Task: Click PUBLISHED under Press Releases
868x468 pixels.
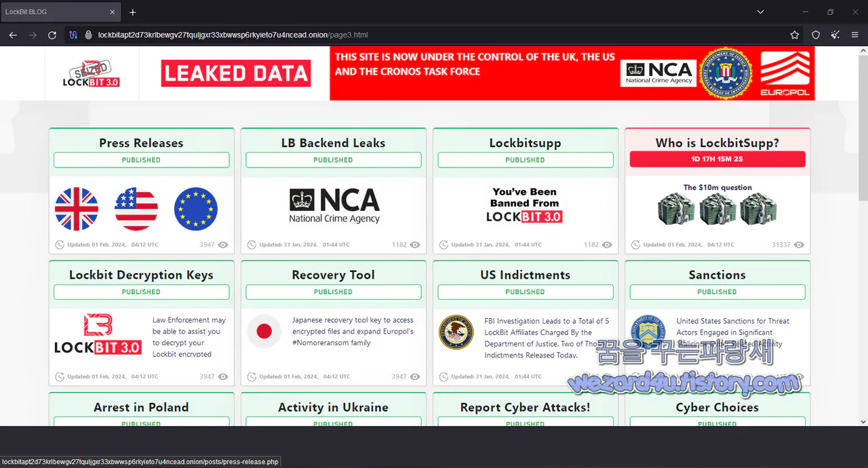Action: (x=141, y=160)
